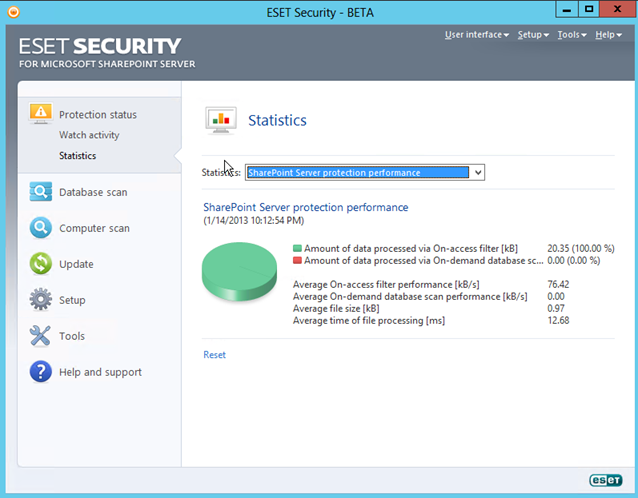Click the Protection status warning icon

(40, 113)
